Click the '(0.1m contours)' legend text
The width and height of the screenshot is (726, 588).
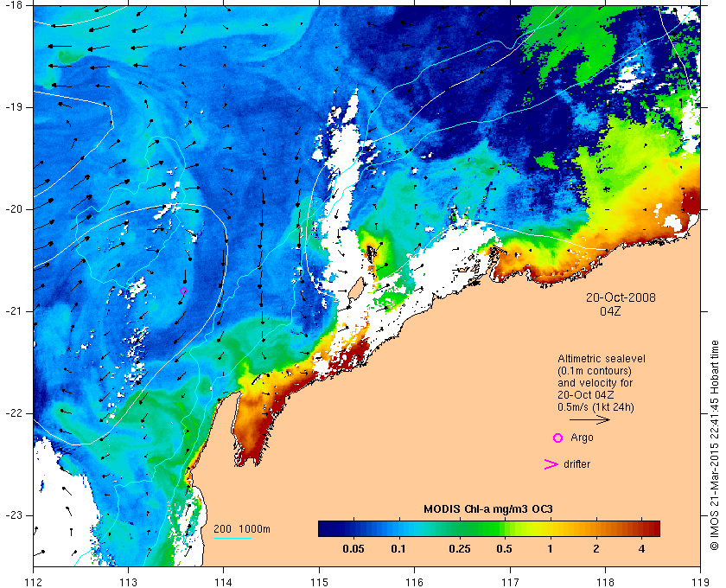594,371
